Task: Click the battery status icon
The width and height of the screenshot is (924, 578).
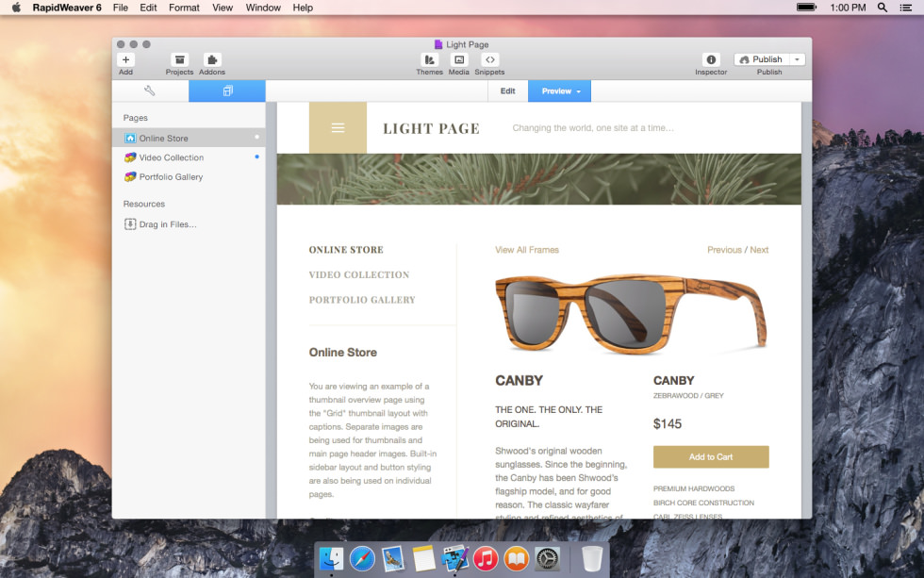Action: [x=806, y=7]
